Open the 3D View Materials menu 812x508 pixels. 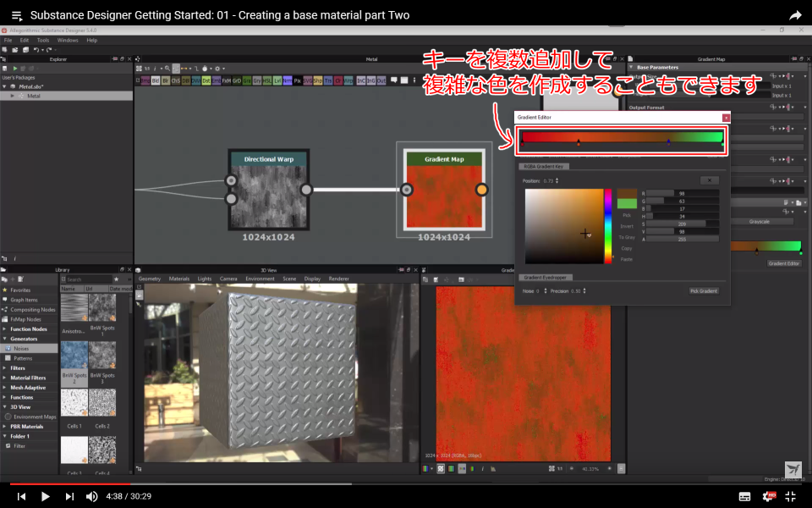tap(179, 279)
